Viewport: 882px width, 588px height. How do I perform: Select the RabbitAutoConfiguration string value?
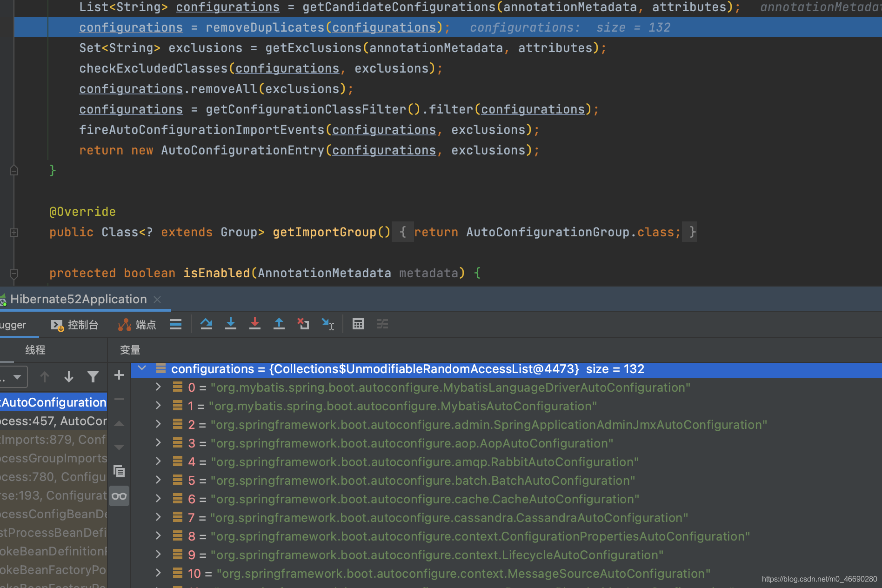(x=425, y=462)
